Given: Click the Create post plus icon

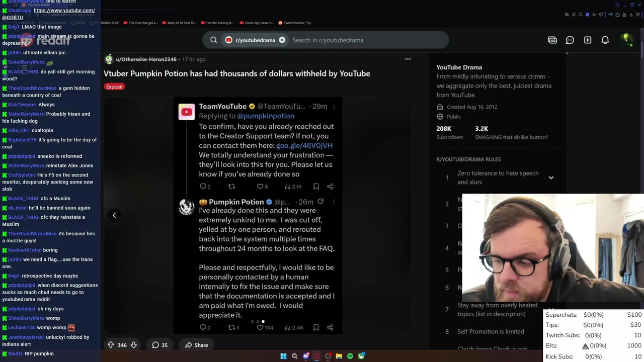Looking at the screenshot, I should pos(588,40).
